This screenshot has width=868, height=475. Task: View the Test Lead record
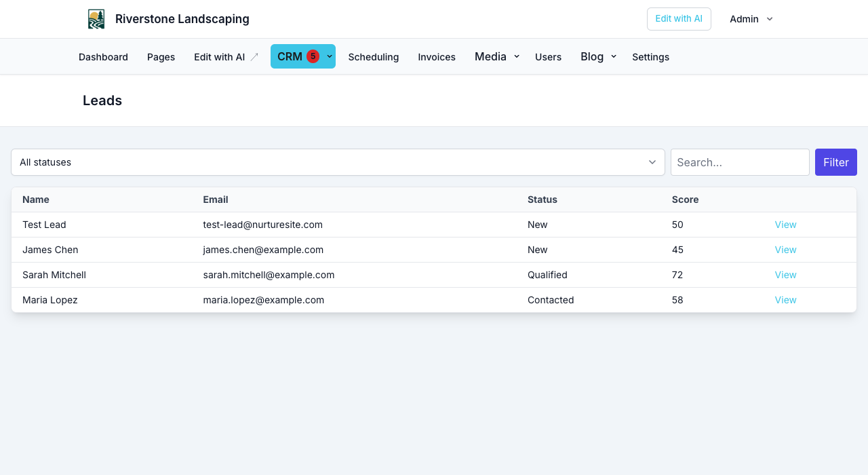785,225
